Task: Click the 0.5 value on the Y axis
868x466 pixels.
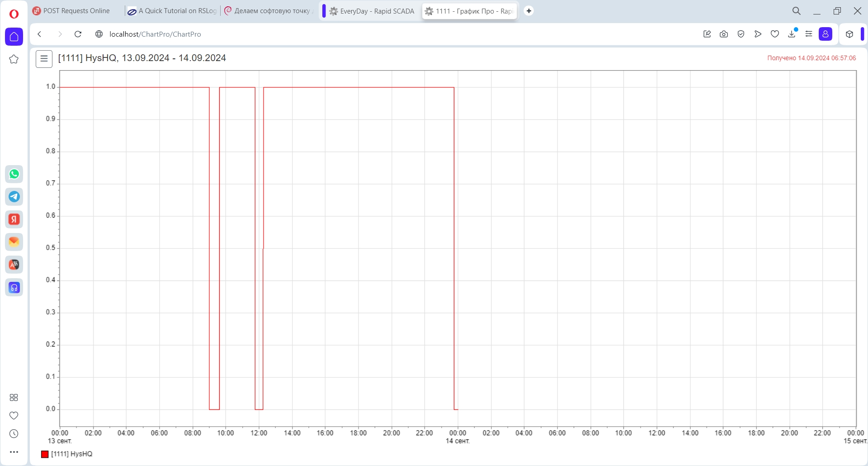Action: pos(50,248)
